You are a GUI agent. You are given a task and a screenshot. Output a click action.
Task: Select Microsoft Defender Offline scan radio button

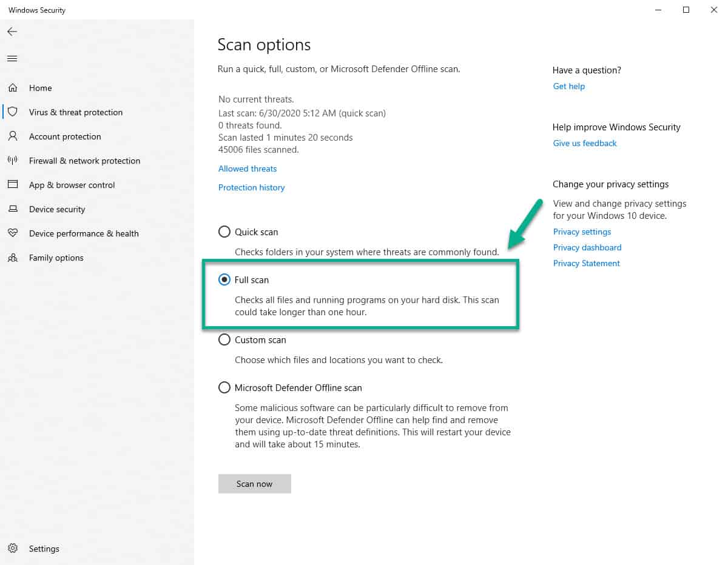(224, 387)
